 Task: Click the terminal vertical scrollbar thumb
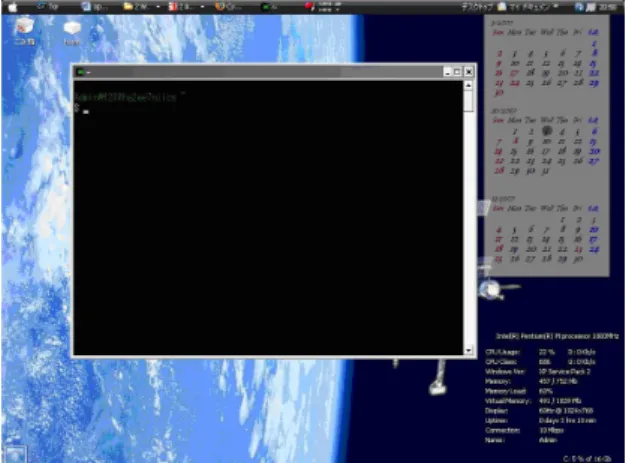[468, 101]
